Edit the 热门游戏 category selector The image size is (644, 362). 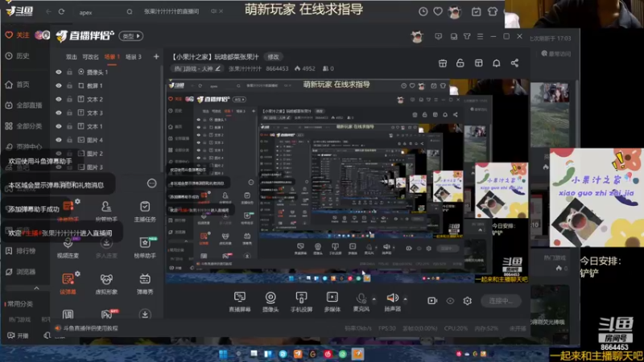pyautogui.click(x=197, y=68)
